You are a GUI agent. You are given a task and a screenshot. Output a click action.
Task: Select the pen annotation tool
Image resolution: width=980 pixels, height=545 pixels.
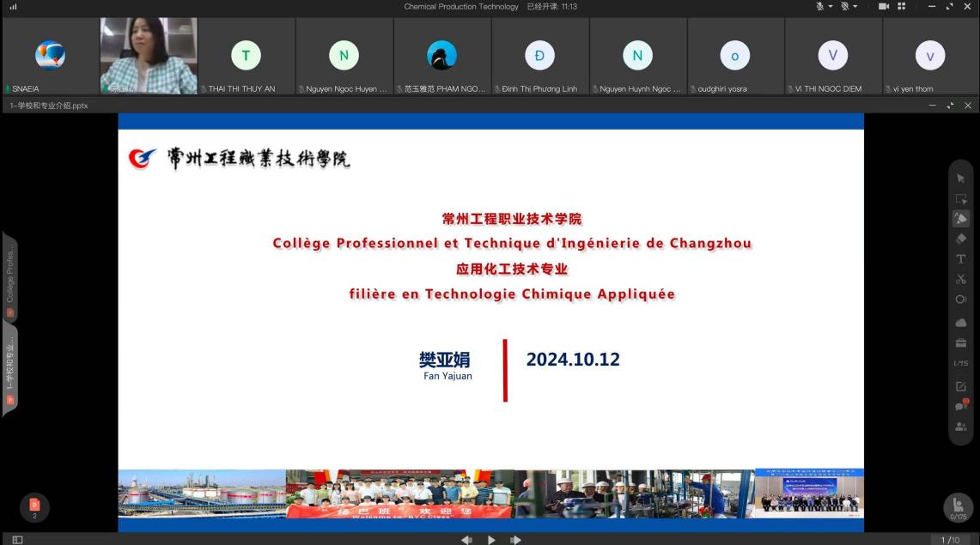(x=961, y=218)
